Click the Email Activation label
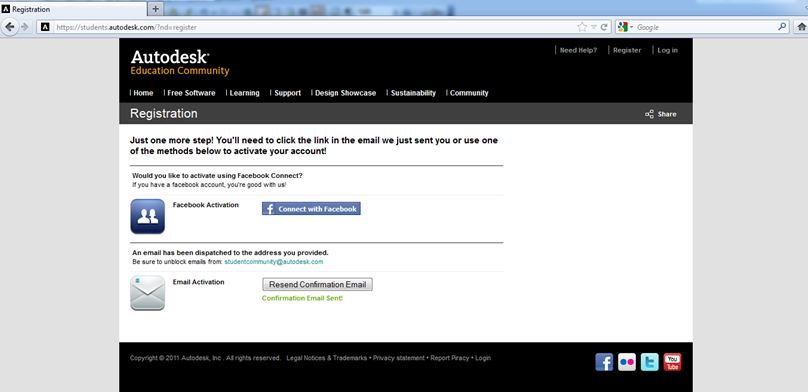 198,282
